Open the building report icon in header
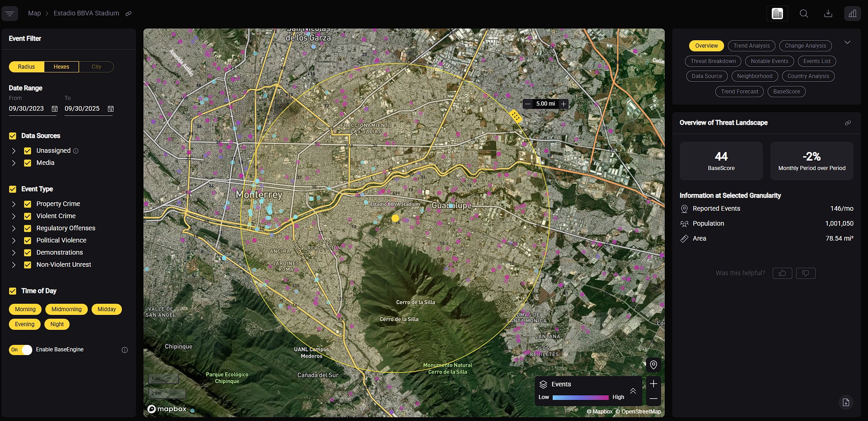This screenshot has width=868, height=421. 777,14
